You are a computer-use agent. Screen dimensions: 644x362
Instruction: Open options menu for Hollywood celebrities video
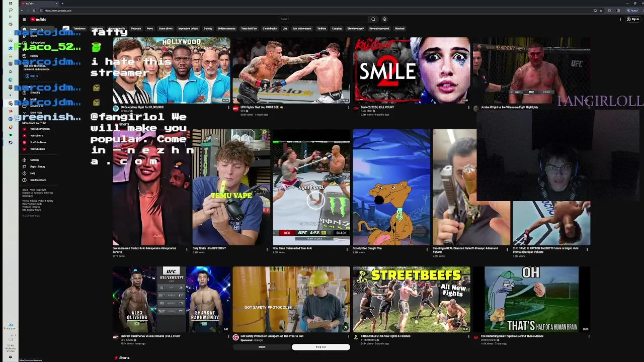point(228,107)
